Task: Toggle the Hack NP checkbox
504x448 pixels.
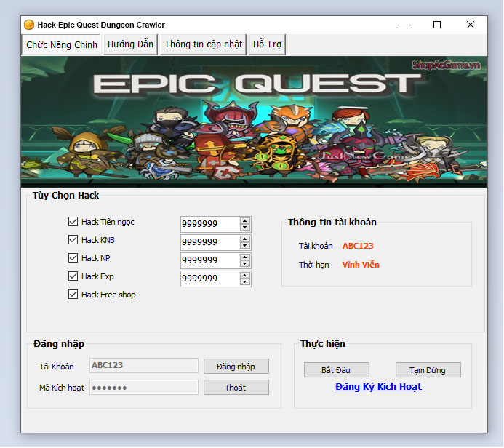Action: [73, 257]
